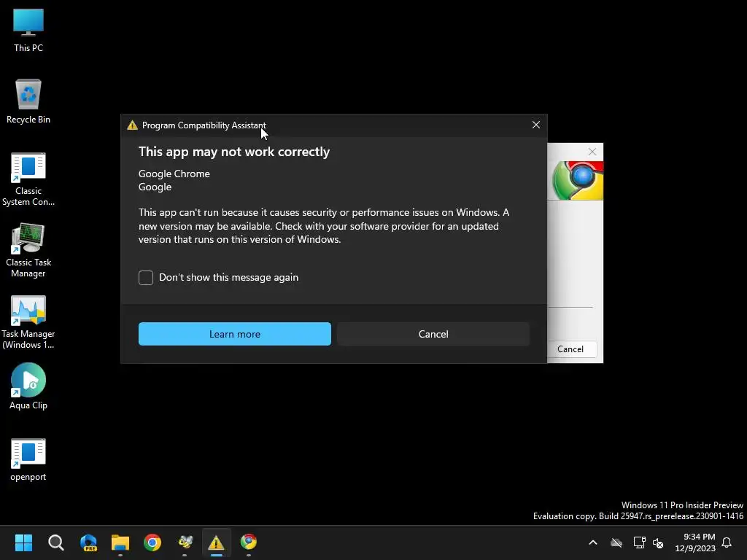Open notification bell in tray

pyautogui.click(x=727, y=542)
